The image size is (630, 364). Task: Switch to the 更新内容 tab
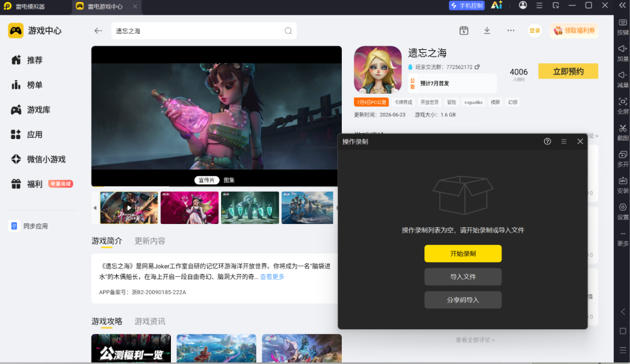point(150,241)
